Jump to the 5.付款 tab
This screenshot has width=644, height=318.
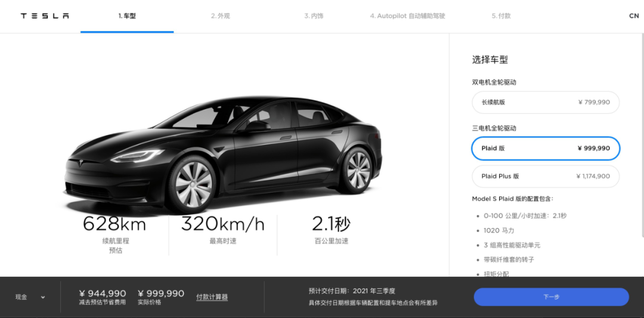(x=501, y=16)
